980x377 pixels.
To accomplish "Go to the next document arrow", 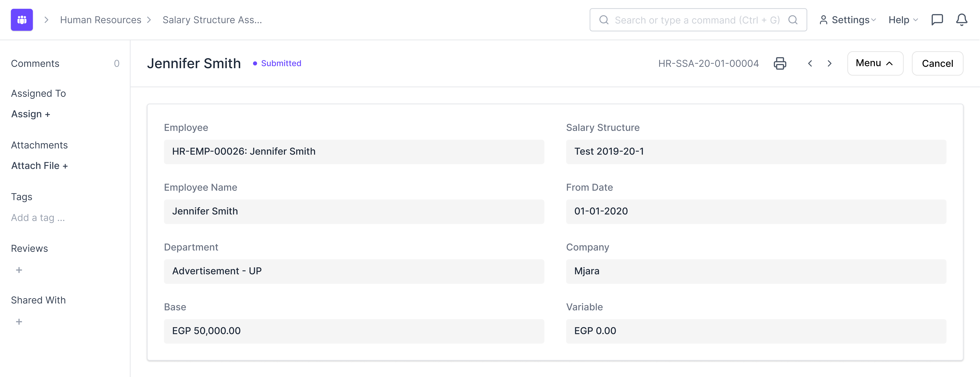I will pyautogui.click(x=830, y=63).
